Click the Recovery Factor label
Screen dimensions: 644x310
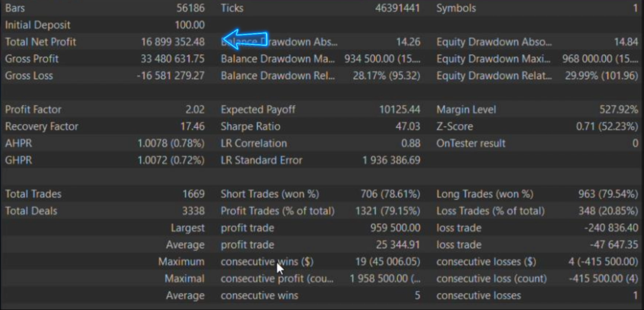click(x=42, y=126)
